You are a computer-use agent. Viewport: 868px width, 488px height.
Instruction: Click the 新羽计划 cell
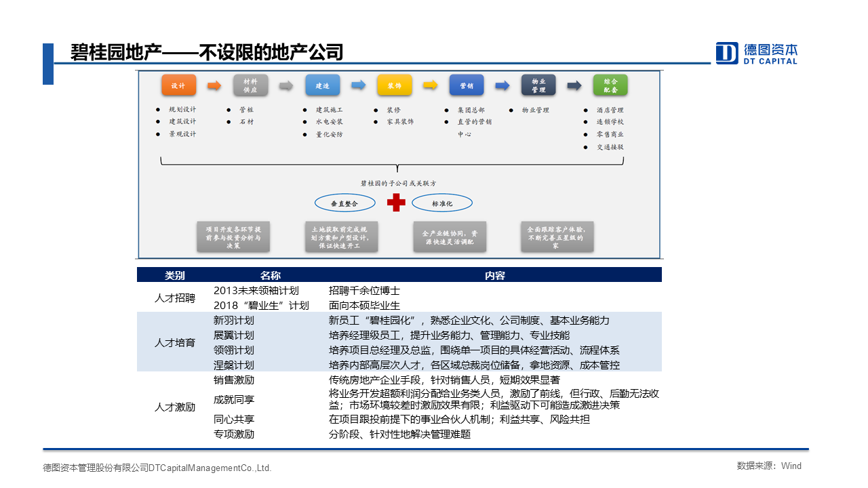[234, 320]
